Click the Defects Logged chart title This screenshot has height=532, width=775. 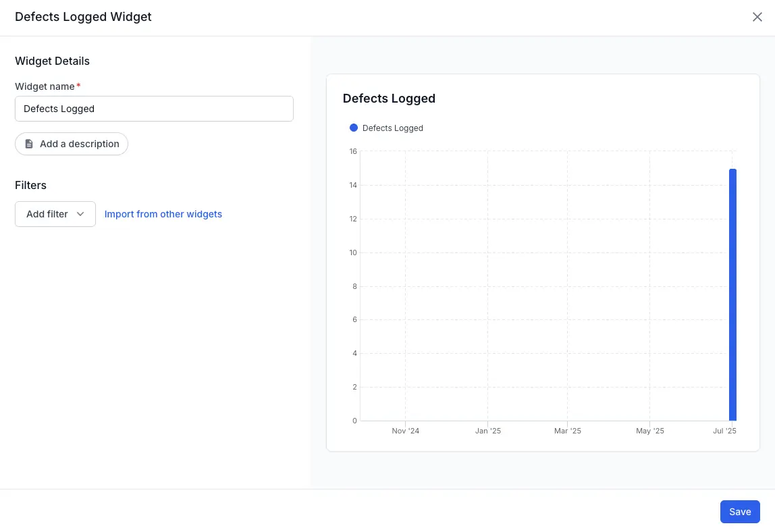pyautogui.click(x=389, y=99)
